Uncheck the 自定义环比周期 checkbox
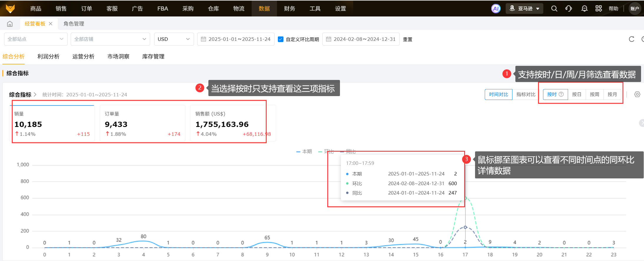 [x=280, y=39]
